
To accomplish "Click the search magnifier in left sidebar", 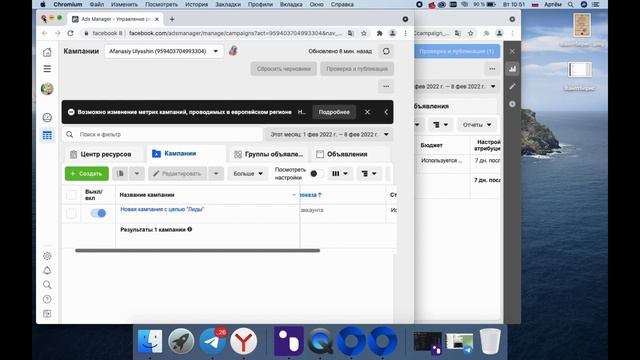I will 47,284.
